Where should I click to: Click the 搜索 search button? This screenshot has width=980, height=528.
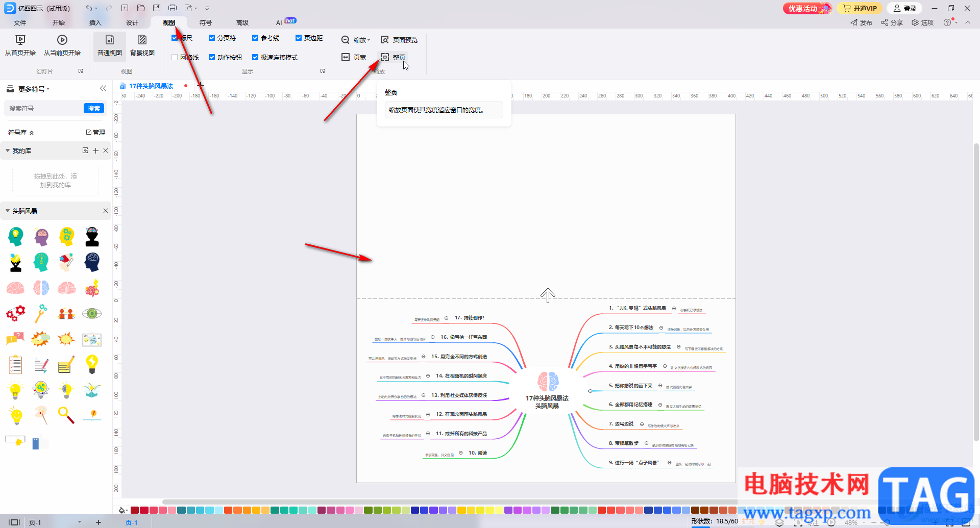(x=94, y=108)
